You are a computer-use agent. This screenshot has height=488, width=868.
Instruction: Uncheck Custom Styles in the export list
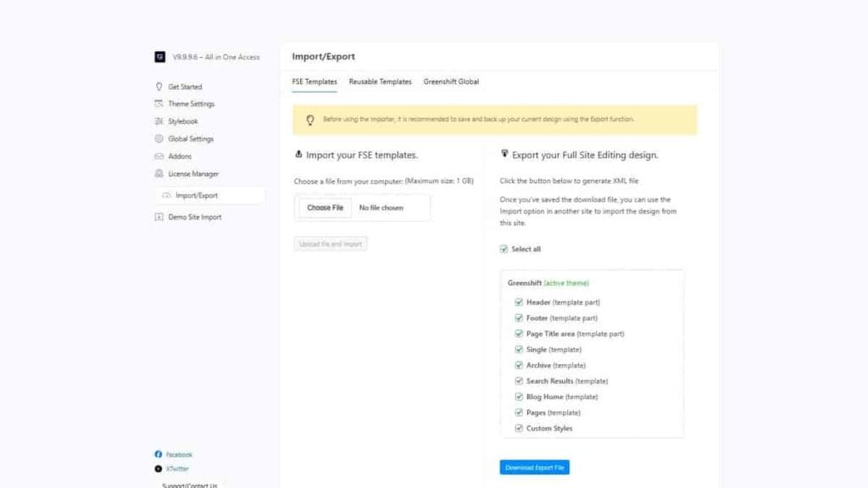point(520,428)
